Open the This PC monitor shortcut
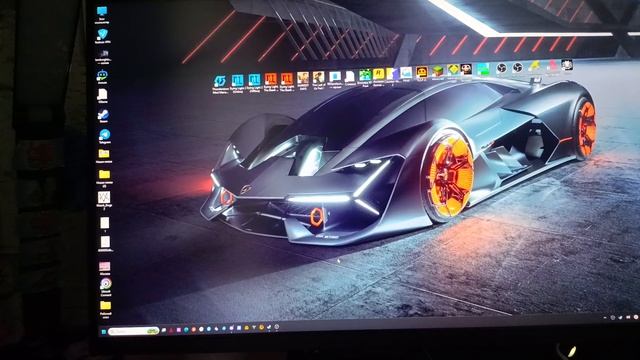640x360 pixels. tap(102, 11)
